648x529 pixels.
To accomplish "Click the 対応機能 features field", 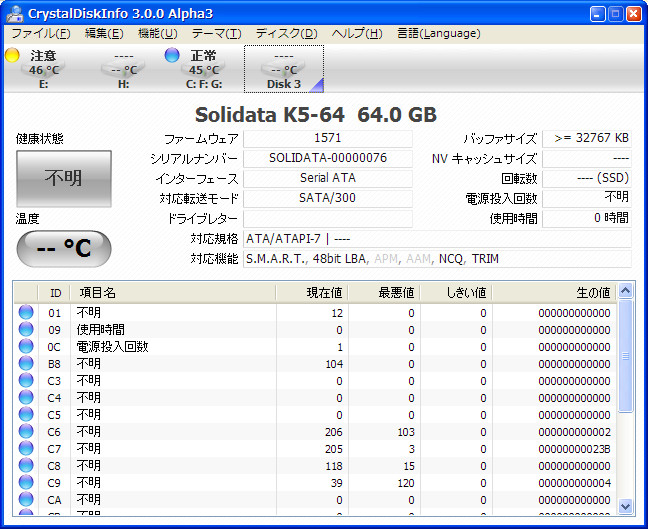I will [x=437, y=259].
